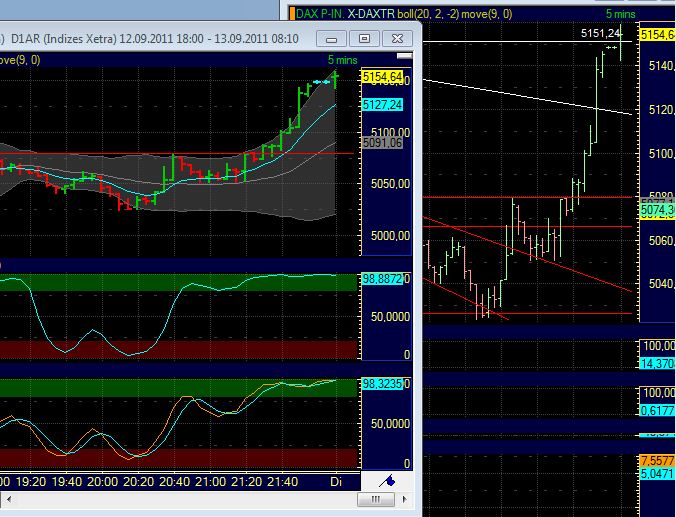Click the 21:40 time axis label
This screenshot has height=517, width=676.
pyautogui.click(x=282, y=482)
